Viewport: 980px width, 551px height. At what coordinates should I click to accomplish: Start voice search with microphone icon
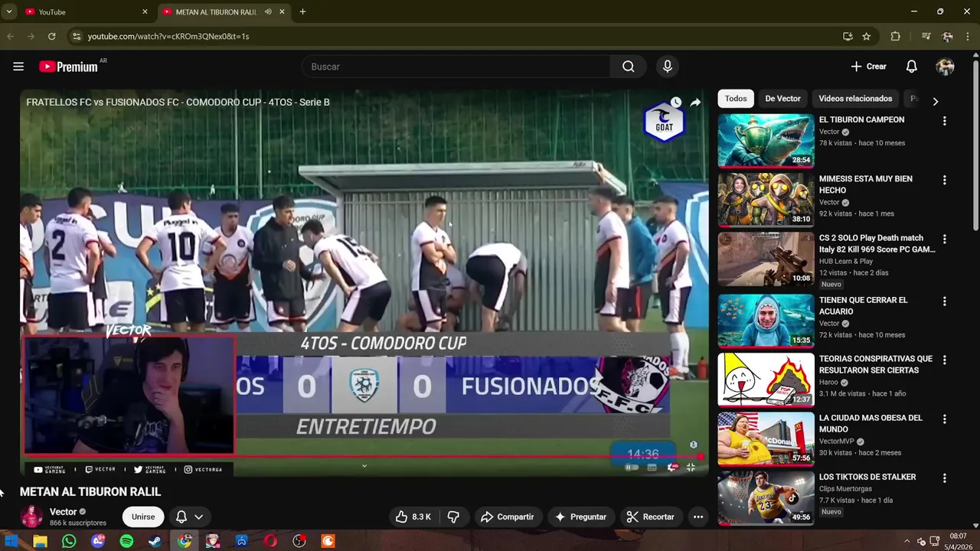tap(668, 67)
